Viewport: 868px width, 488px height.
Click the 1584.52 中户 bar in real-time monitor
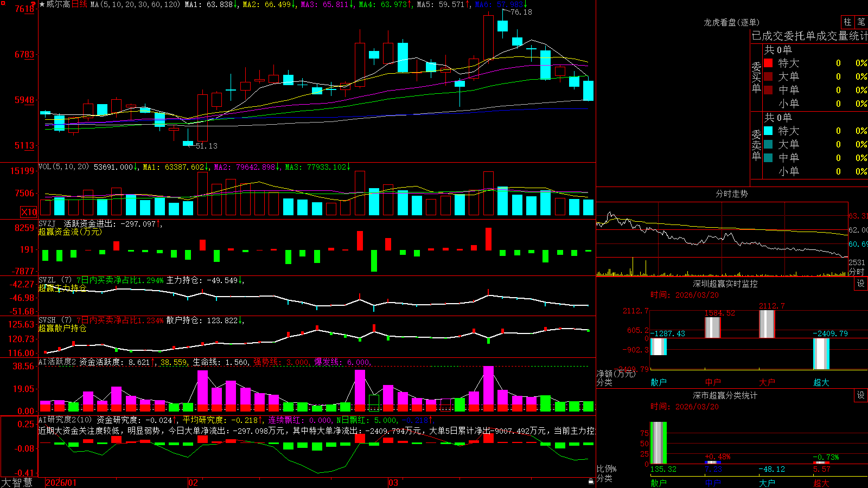(713, 328)
